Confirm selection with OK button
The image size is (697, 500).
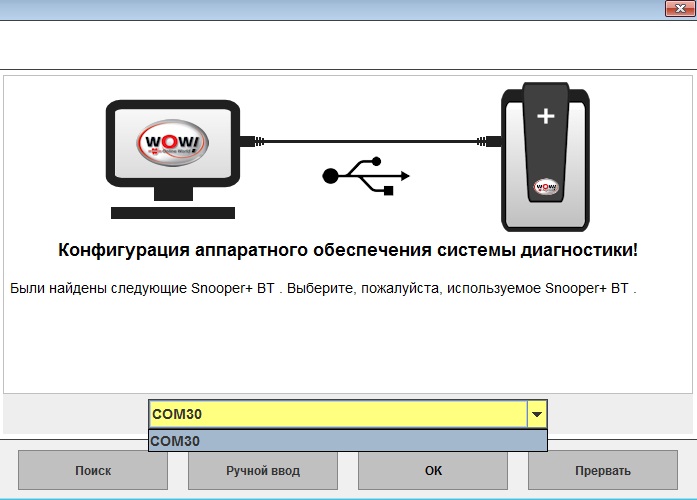click(x=433, y=470)
